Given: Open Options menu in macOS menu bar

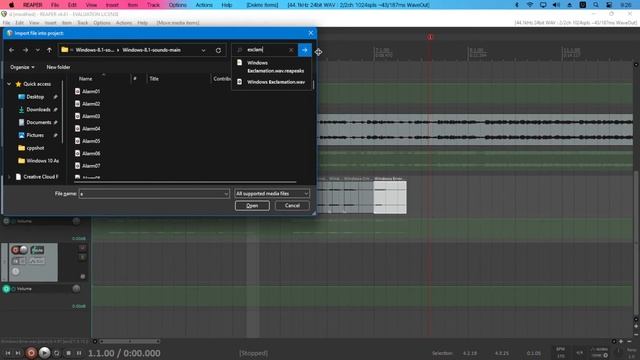Looking at the screenshot, I should tap(178, 5).
